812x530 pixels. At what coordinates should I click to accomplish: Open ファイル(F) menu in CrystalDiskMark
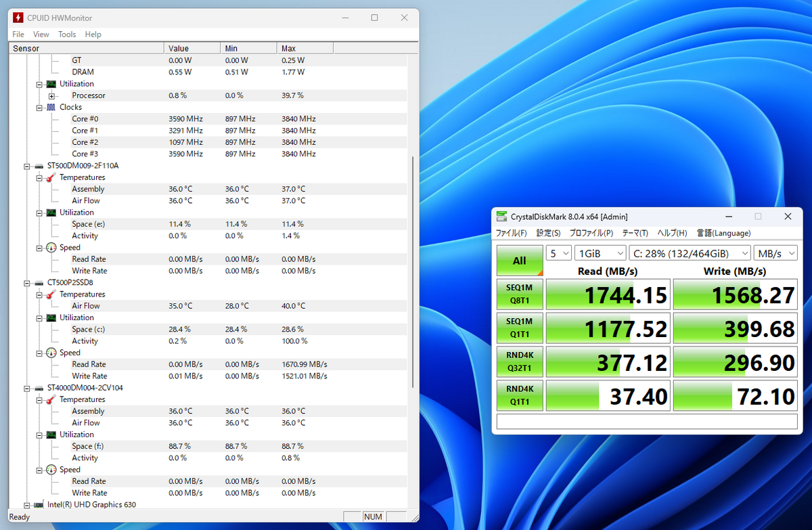click(512, 233)
